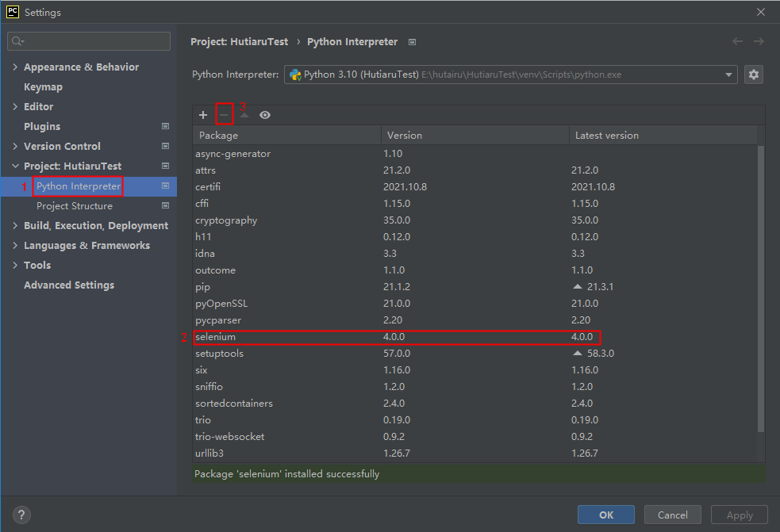Toggle early releases with the eye icon
Screen dimensions: 780x532
point(265,114)
